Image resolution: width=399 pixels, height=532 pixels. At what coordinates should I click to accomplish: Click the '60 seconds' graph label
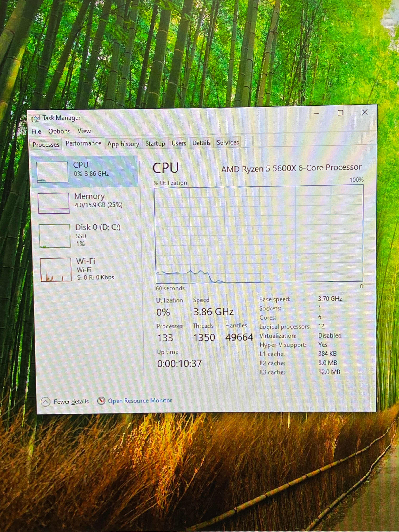click(x=170, y=288)
